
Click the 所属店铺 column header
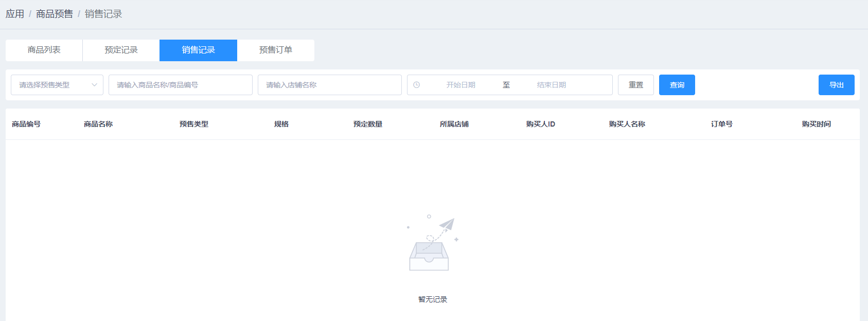(x=454, y=124)
